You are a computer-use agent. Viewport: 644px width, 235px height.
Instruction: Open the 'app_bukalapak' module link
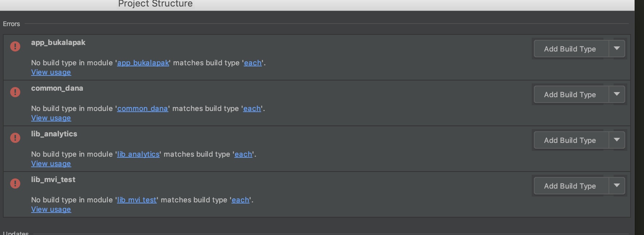(143, 63)
